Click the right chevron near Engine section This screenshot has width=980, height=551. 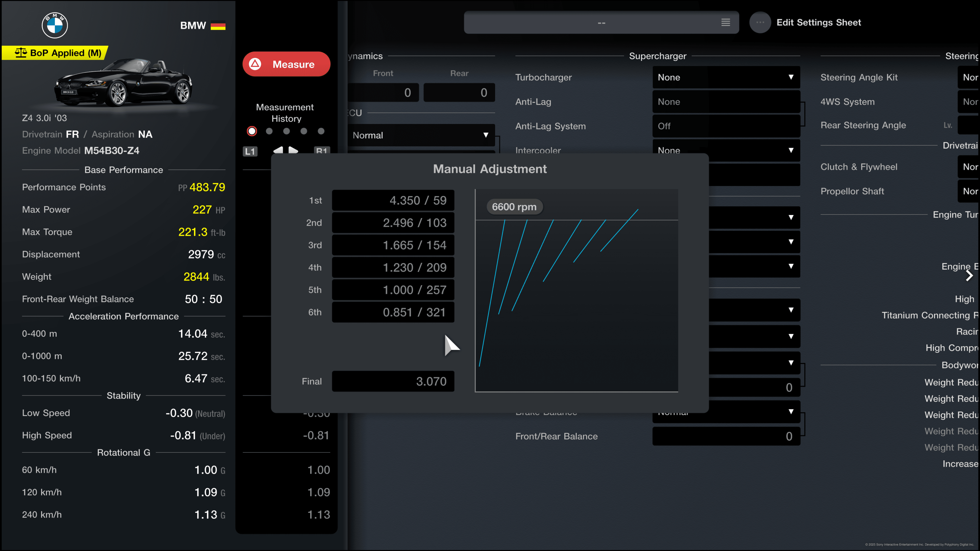tap(969, 276)
